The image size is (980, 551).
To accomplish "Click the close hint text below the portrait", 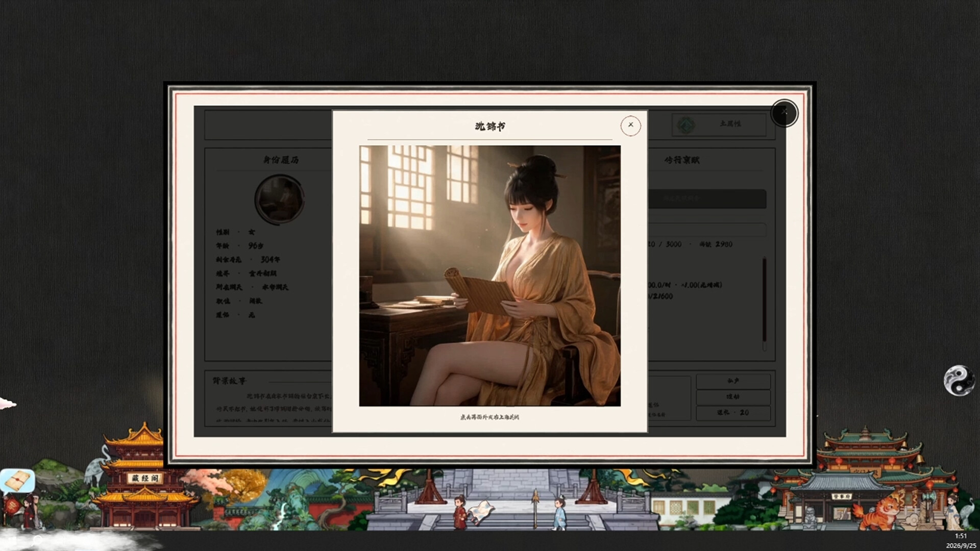I will 489,417.
